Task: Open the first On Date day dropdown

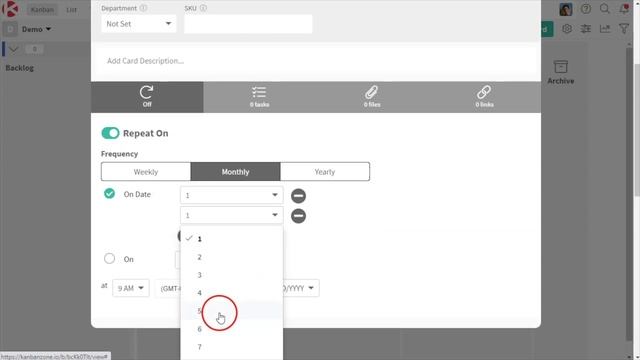Action: pos(231,195)
